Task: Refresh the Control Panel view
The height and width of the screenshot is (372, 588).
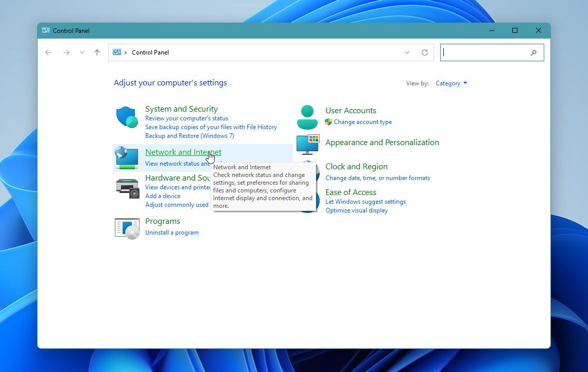Action: click(424, 52)
